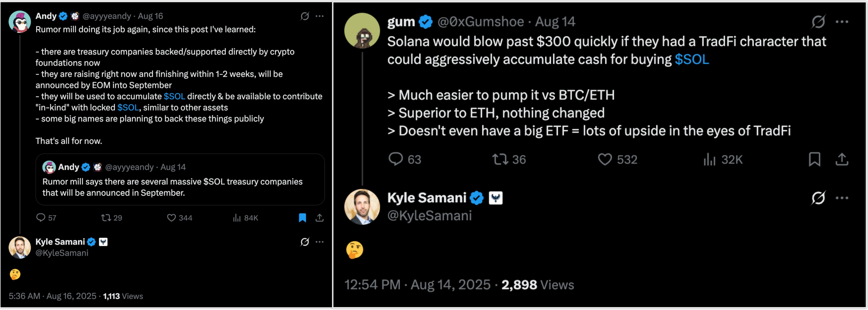
Task: Like gum's post with 532 likes
Action: tap(605, 159)
